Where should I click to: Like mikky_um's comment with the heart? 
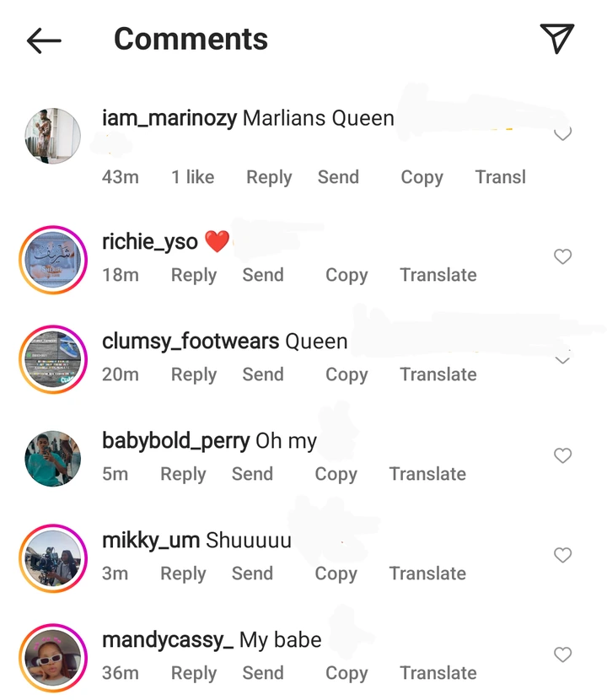562,555
